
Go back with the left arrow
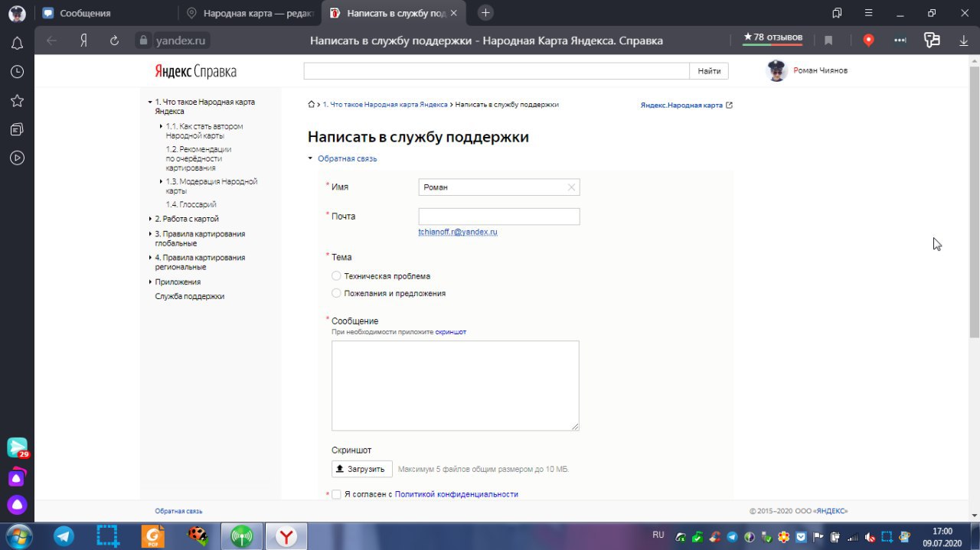51,41
